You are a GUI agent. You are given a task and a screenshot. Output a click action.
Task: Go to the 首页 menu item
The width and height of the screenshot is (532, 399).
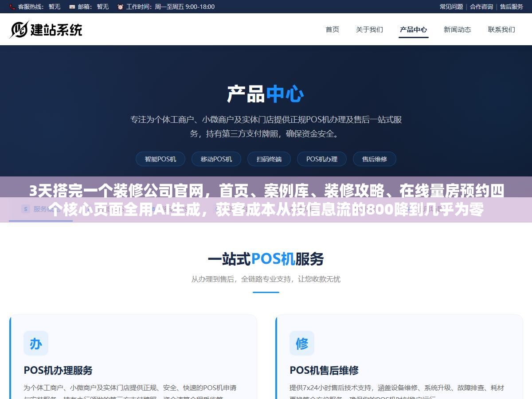click(x=332, y=30)
